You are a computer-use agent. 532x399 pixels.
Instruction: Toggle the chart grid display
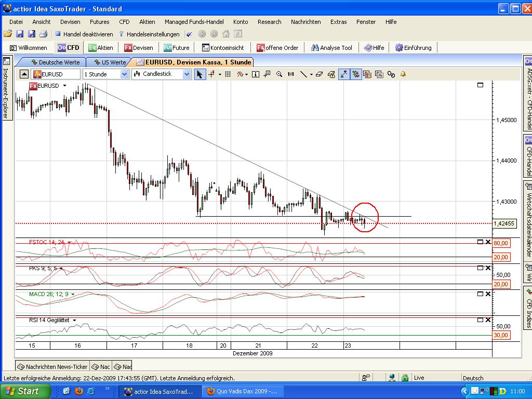pyautogui.click(x=228, y=74)
